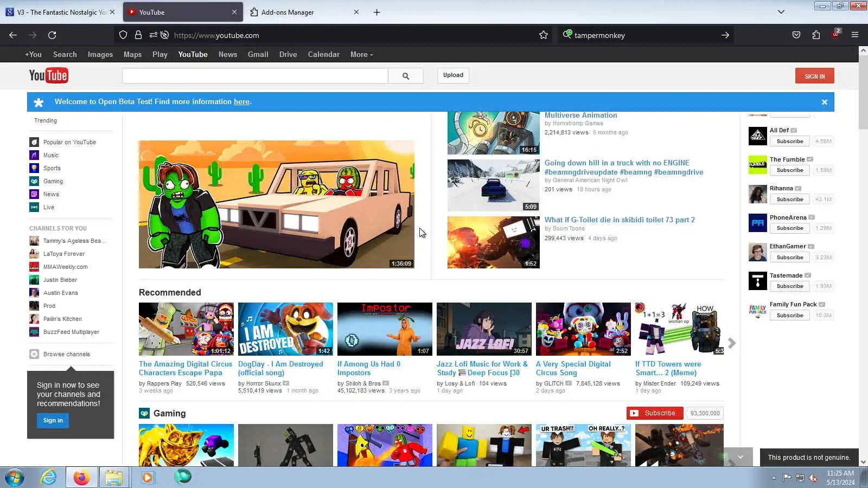
Task: Show next Recommended videos arrow
Action: click(732, 343)
